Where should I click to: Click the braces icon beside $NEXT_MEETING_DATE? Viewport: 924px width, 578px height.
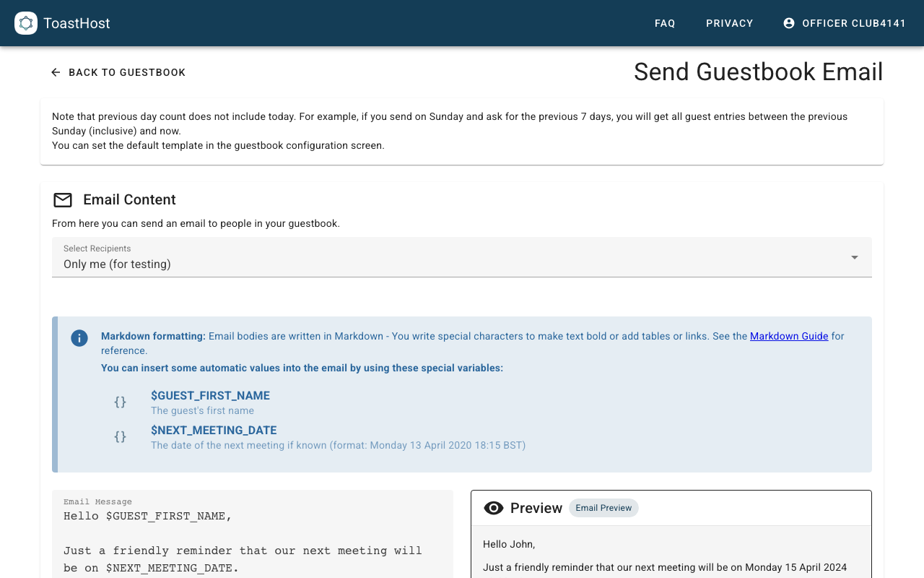[x=120, y=436]
